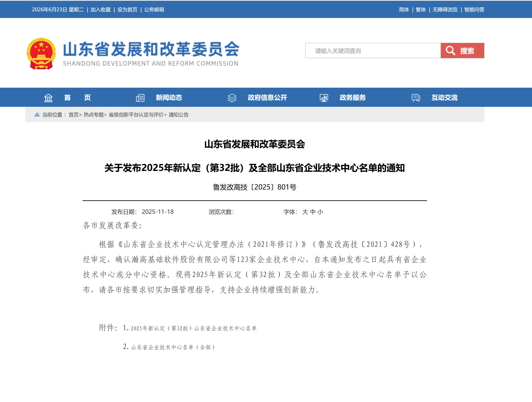Viewport: 532px width, 402px height.
Task: Click the home building icon in navigation
Action: 48,98
